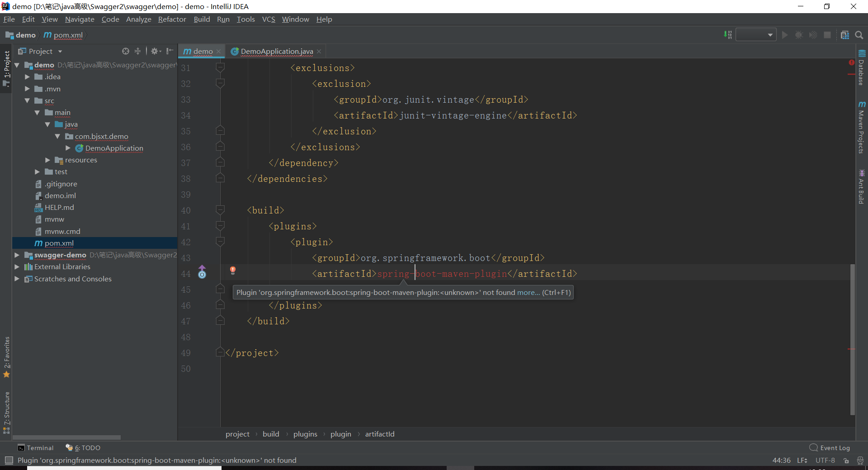868x470 pixels.
Task: Open the run configuration dropdown
Action: (x=756, y=35)
